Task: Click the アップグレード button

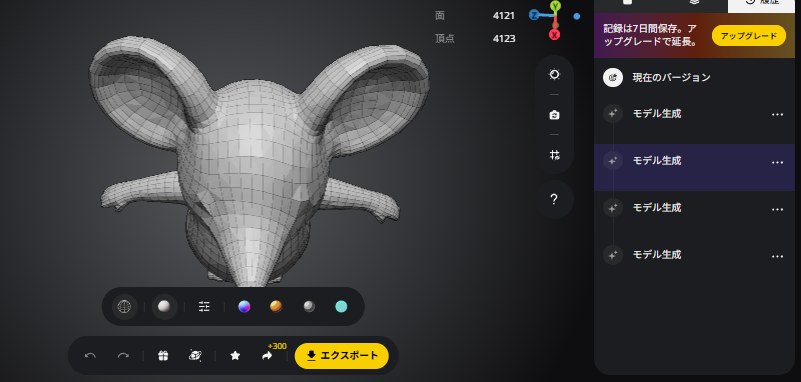Action: (x=748, y=36)
